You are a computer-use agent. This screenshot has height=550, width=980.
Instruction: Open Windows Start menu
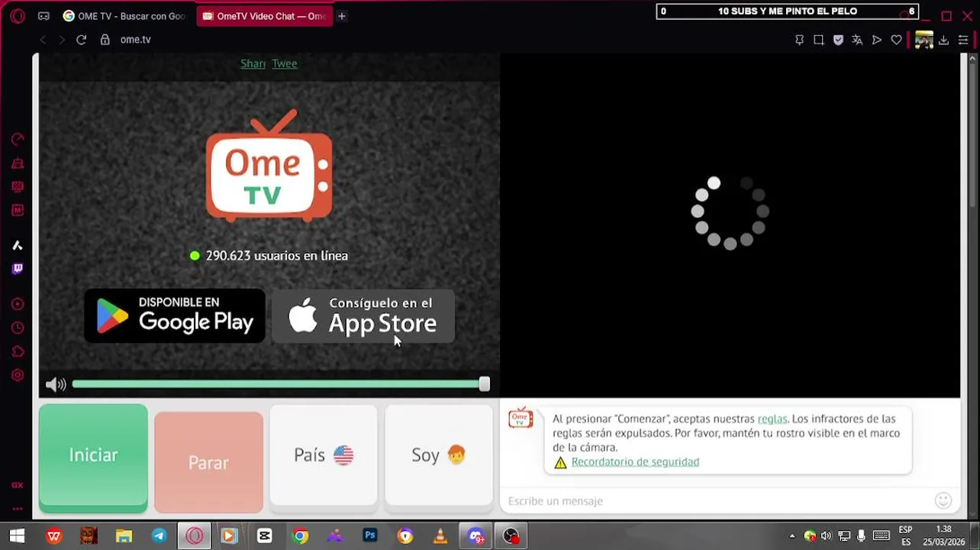pyautogui.click(x=17, y=535)
